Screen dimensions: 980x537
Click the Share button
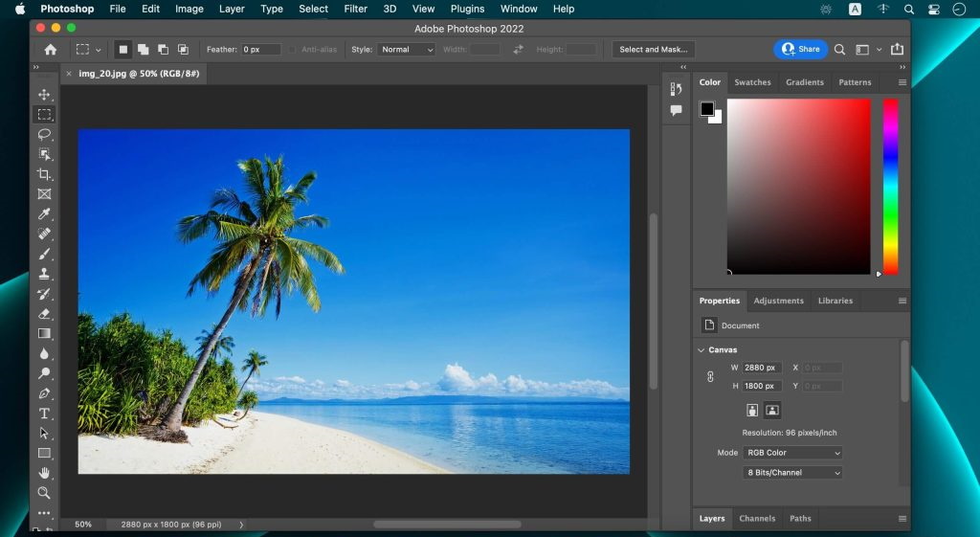(x=801, y=50)
